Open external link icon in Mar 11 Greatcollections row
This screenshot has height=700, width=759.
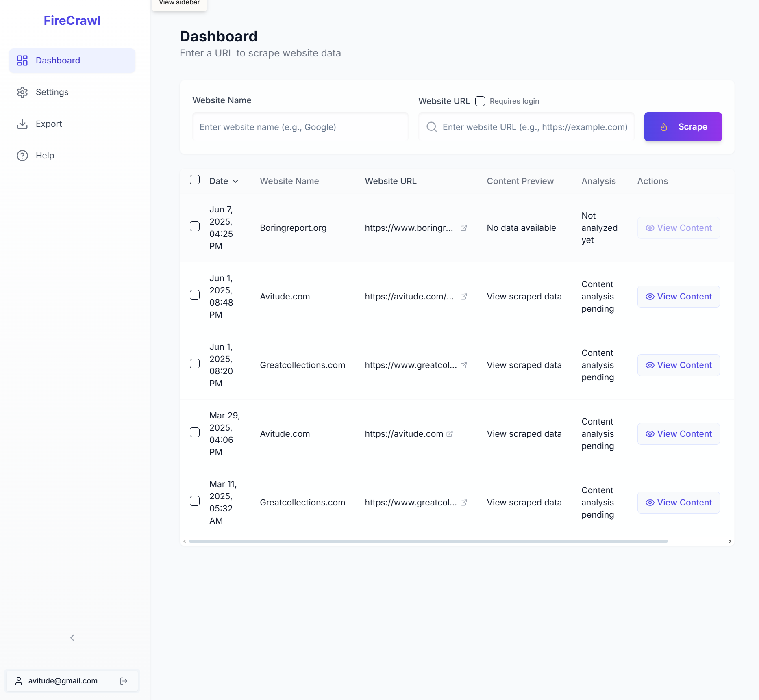click(x=463, y=503)
